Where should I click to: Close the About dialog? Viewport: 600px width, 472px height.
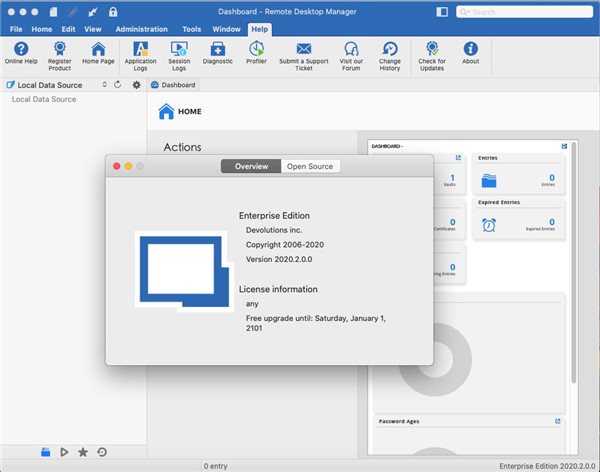coord(117,166)
